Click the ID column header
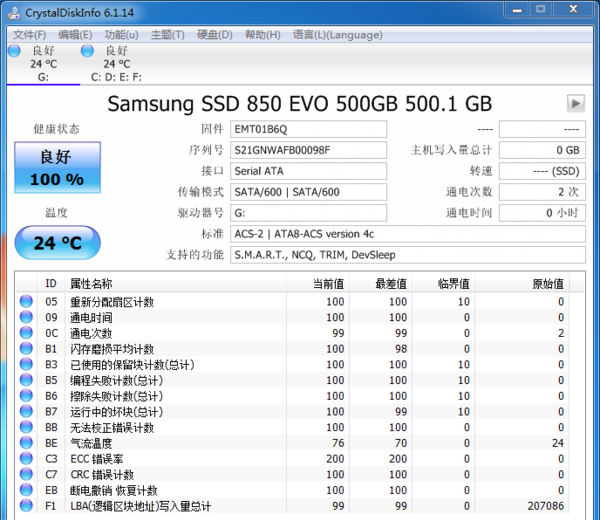Viewport: 600px width, 520px height. click(51, 284)
